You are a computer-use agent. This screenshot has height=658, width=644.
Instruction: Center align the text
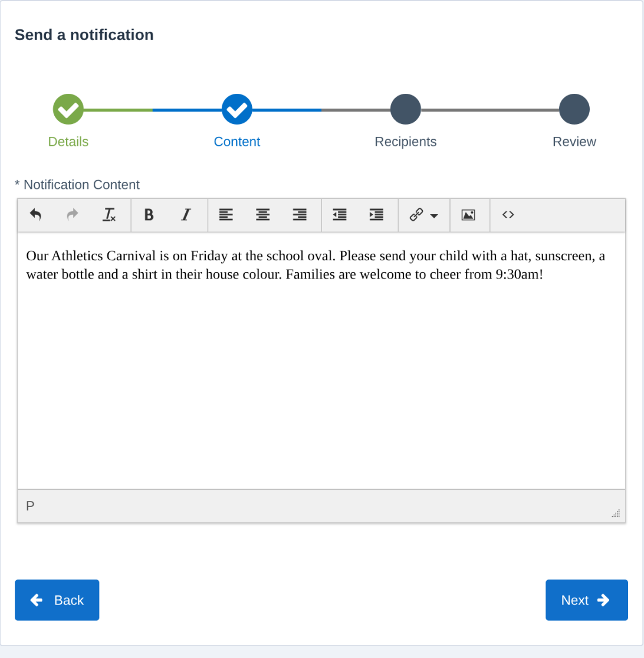[x=263, y=215]
